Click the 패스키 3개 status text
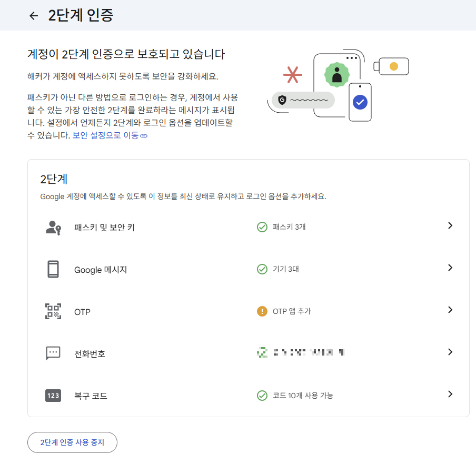Screen dimensions: 476x463 tap(289, 227)
